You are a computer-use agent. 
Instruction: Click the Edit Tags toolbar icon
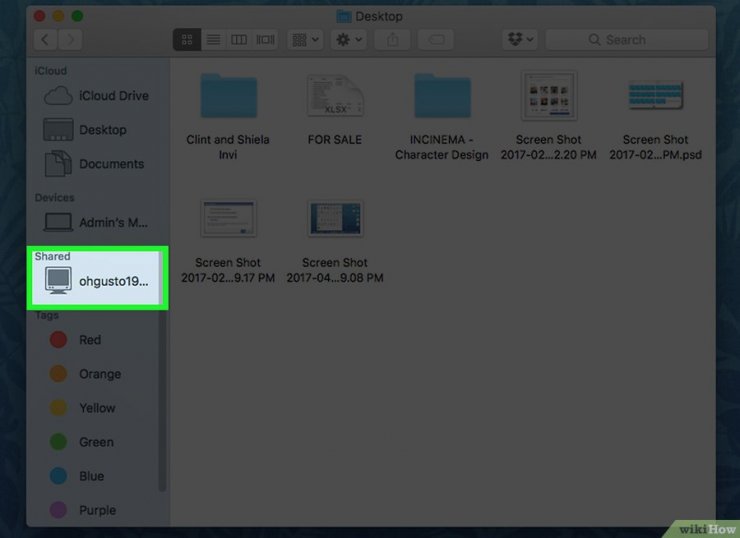(x=436, y=40)
